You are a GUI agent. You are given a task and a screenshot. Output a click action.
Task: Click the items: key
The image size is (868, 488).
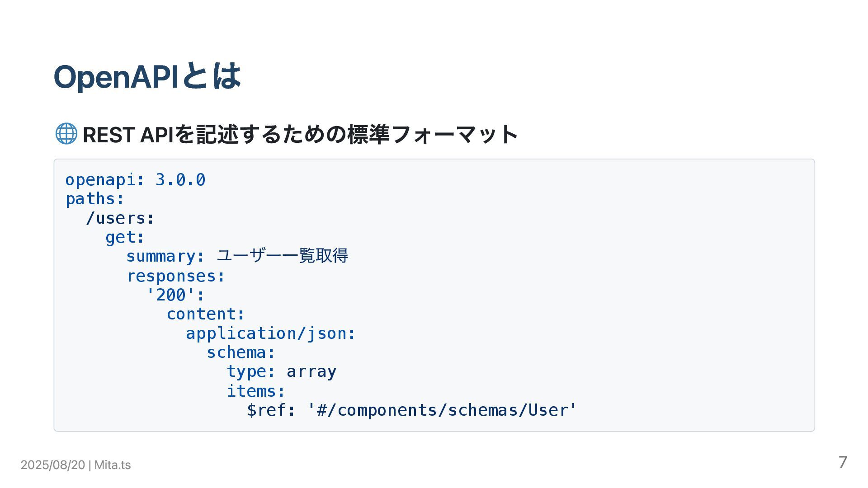coord(256,391)
